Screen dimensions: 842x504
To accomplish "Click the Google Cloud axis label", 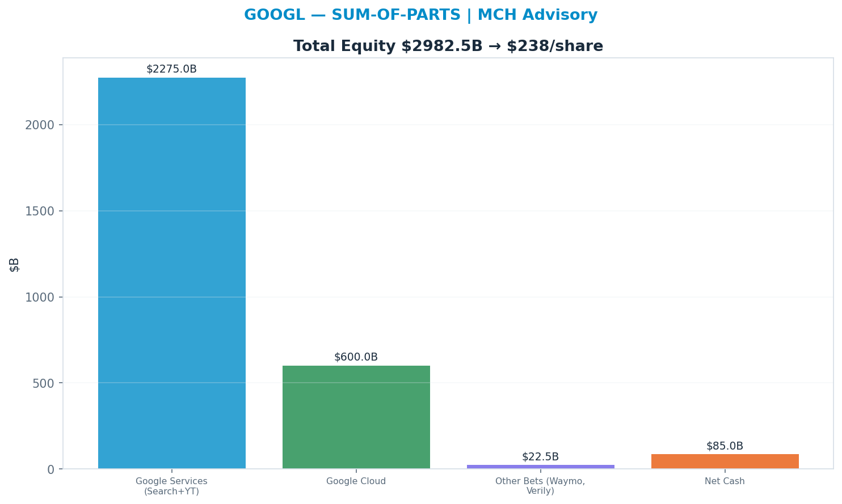I will (356, 481).
